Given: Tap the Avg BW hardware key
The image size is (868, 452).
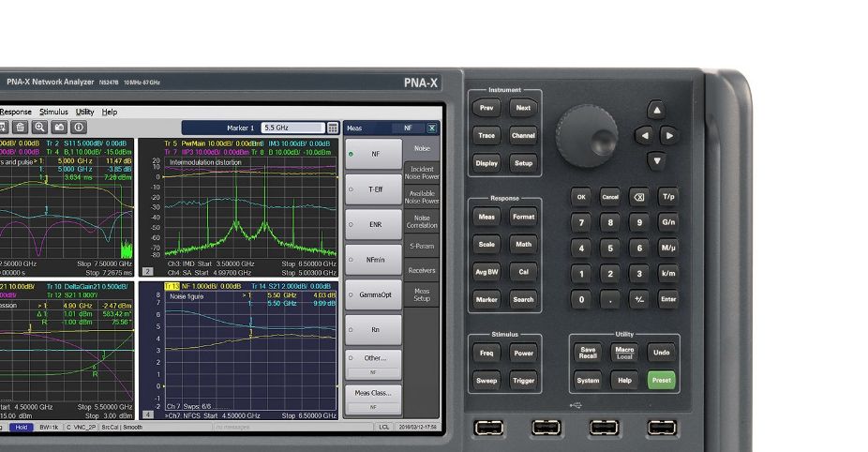Looking at the screenshot, I should pyautogui.click(x=486, y=272).
